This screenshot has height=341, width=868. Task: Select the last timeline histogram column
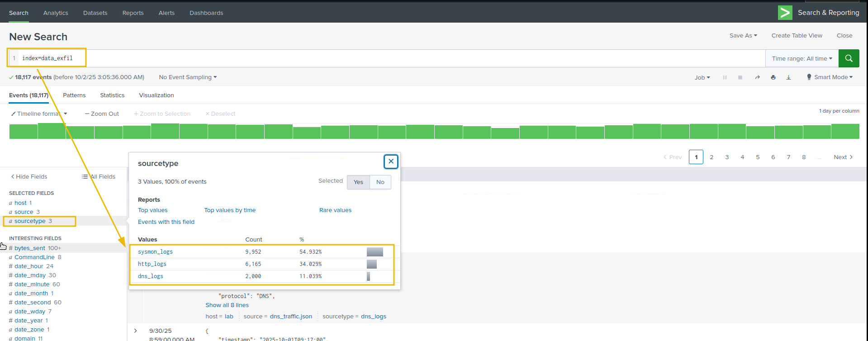(x=845, y=131)
